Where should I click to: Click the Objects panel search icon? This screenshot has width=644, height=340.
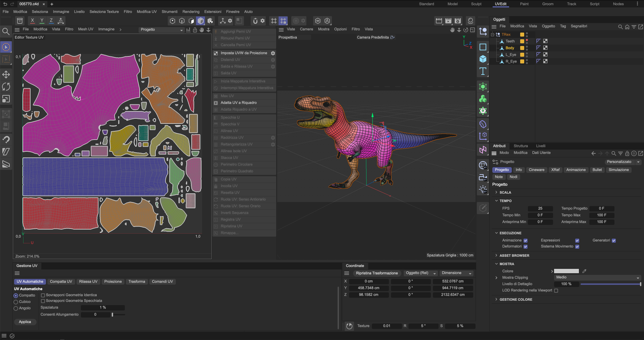620,27
